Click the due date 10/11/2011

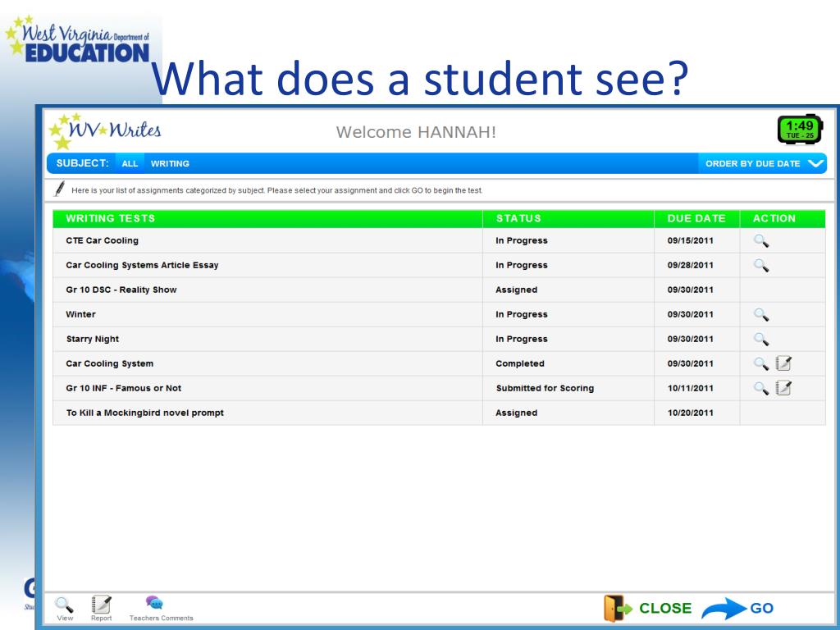click(691, 388)
